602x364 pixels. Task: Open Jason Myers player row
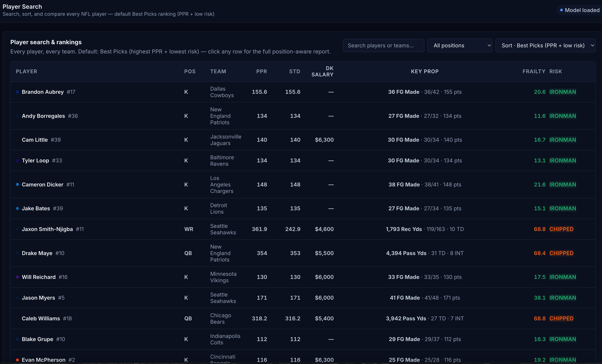303,298
